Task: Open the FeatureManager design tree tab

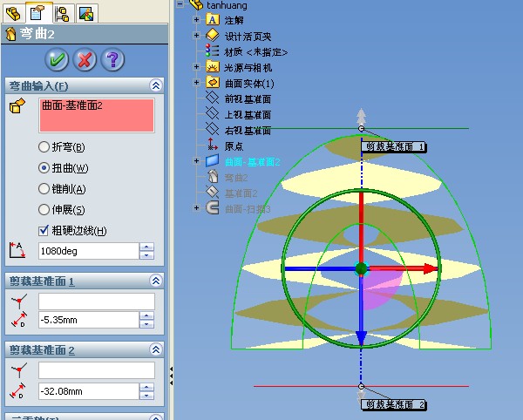Action: 13,13
